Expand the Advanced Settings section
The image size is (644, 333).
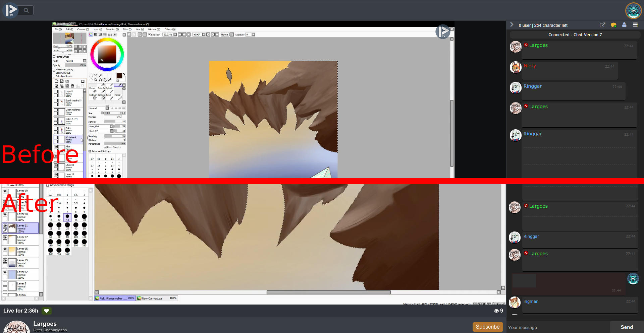pyautogui.click(x=90, y=151)
